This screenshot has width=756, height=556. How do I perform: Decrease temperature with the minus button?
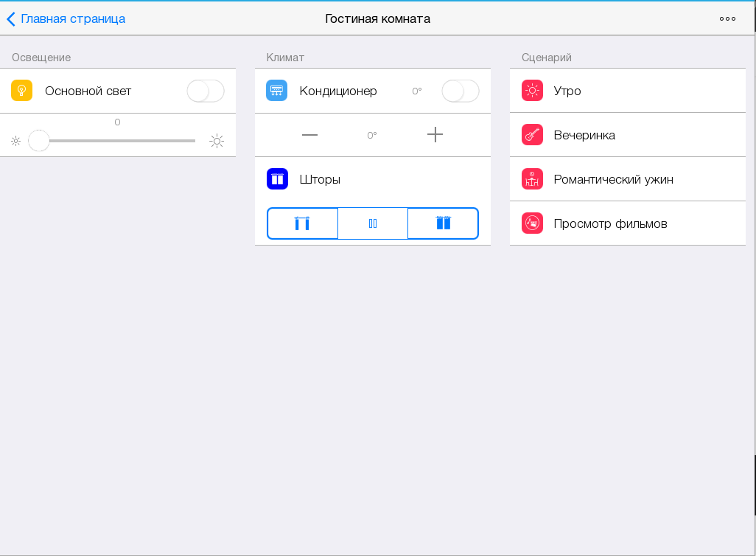pos(309,135)
